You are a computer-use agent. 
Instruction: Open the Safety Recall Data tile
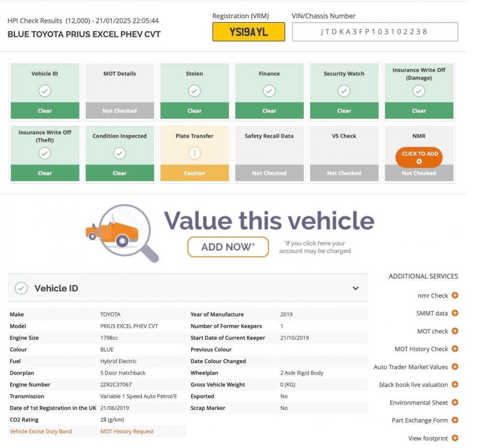pyautogui.click(x=269, y=153)
